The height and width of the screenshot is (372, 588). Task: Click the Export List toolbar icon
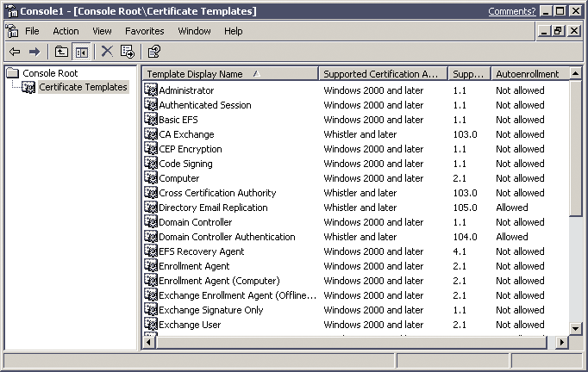[x=128, y=52]
